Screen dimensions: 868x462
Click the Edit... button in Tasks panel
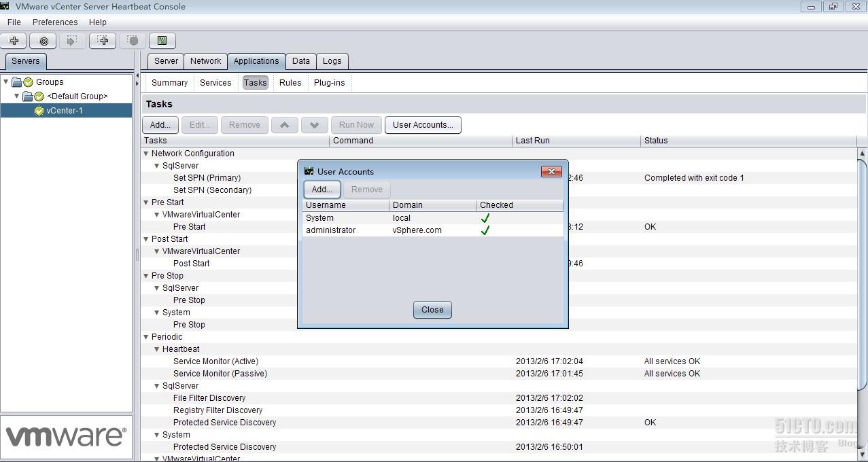coord(200,125)
